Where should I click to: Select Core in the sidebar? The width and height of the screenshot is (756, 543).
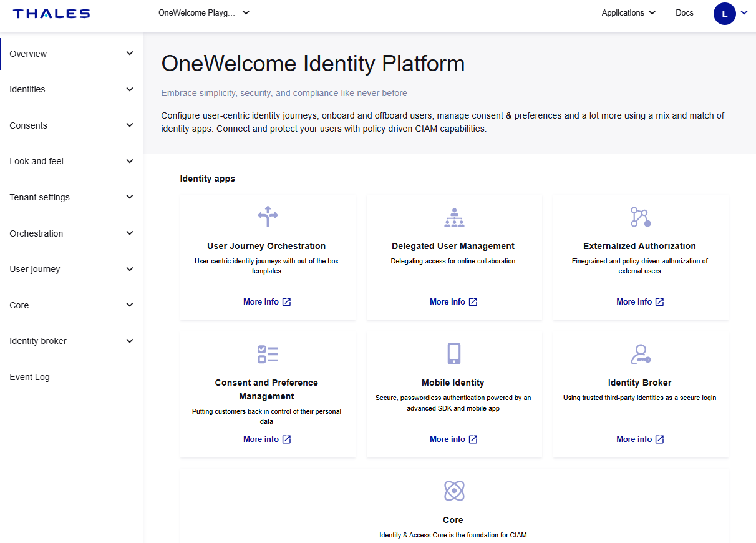tap(19, 305)
